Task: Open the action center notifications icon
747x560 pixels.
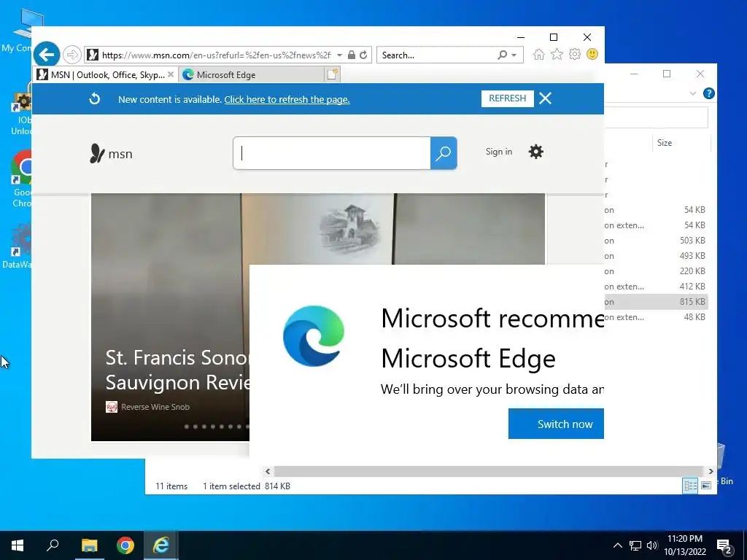Action: 724,545
